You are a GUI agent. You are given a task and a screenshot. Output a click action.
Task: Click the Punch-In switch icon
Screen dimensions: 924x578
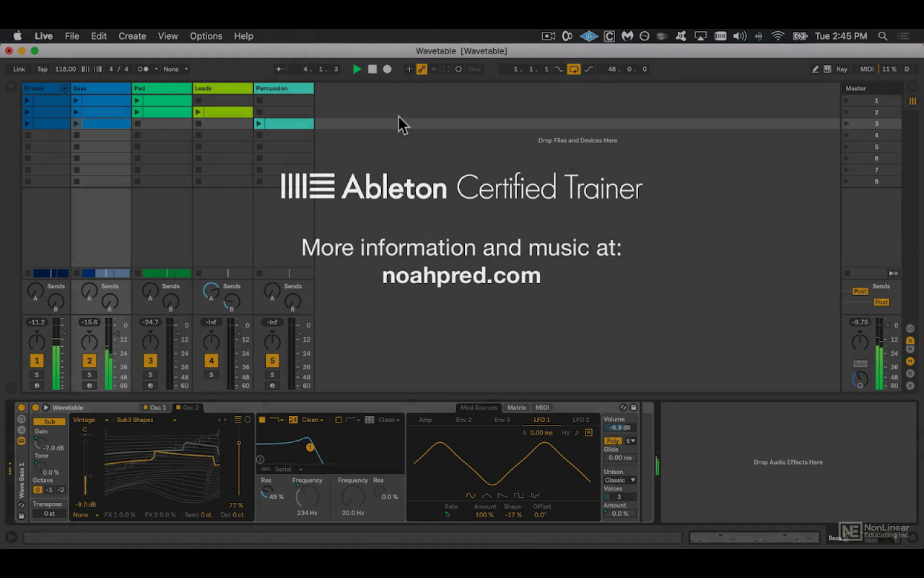(x=559, y=69)
